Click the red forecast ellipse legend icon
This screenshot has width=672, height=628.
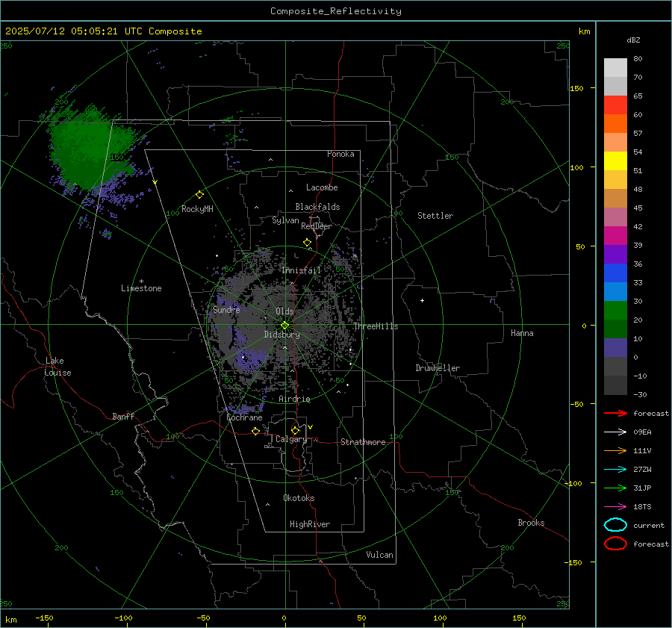(x=615, y=544)
